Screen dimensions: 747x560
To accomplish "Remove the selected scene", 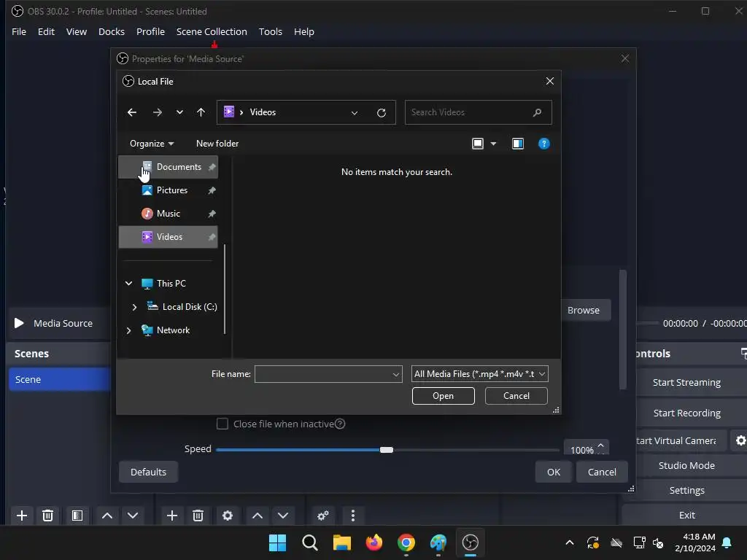I will click(47, 516).
